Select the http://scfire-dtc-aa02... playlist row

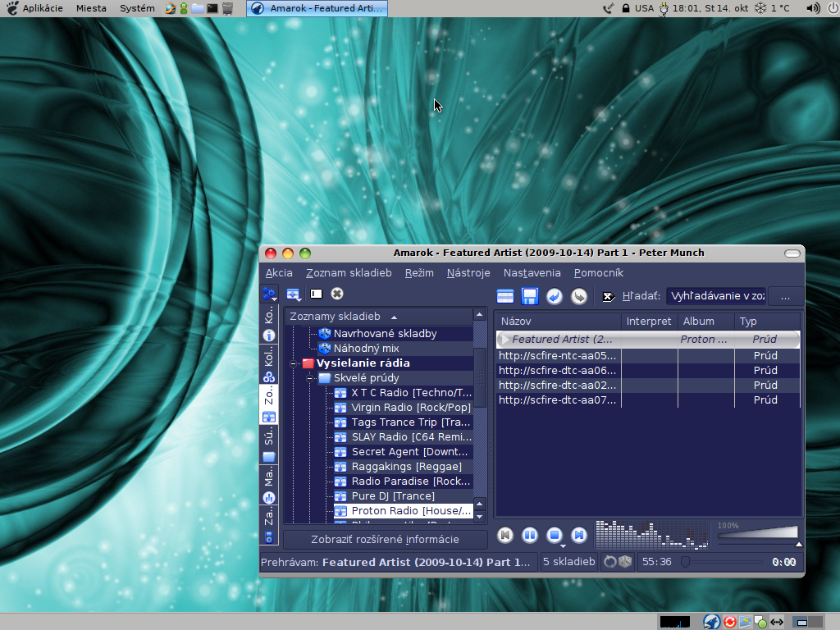tap(648, 386)
